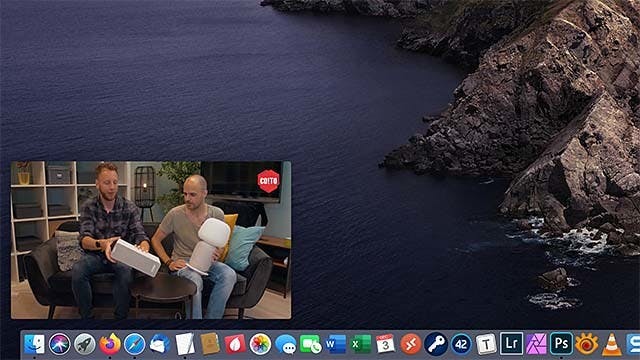The width and height of the screenshot is (640, 360).
Task: Launch VLC traffic cone icon
Action: click(x=612, y=344)
